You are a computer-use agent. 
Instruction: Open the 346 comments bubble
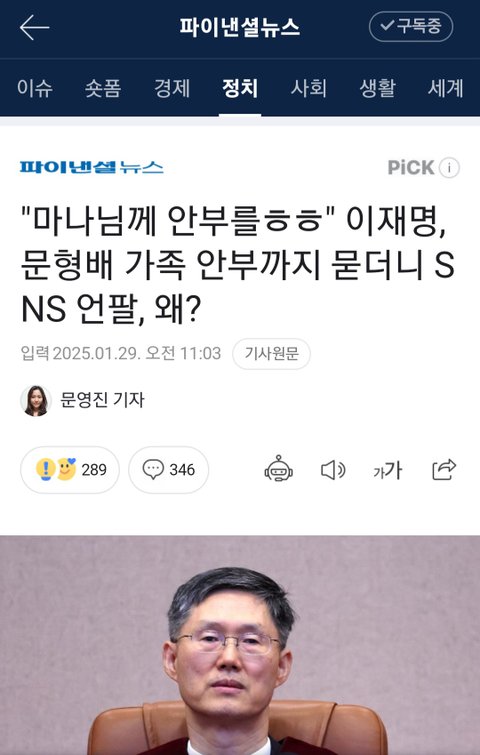(x=169, y=469)
